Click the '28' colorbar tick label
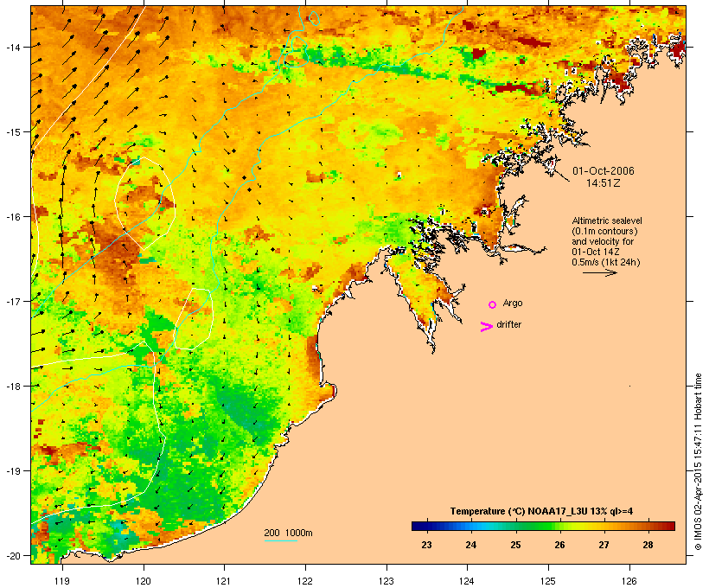The height and width of the screenshot is (588, 709). [648, 545]
